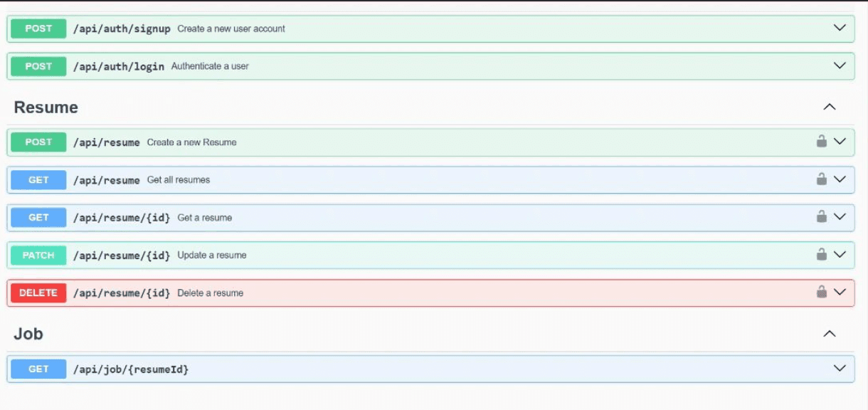Click the PATCH method badge
Viewport: 868px width, 410px height.
point(38,255)
